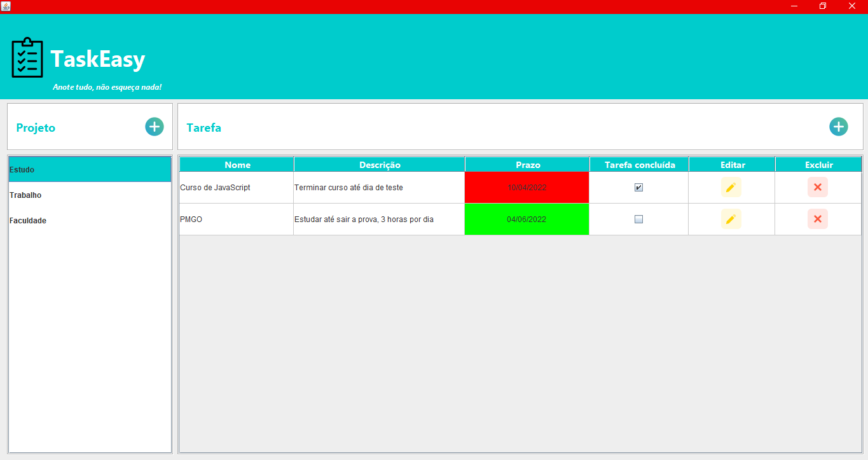Click the Java icon in the title bar
Image resolution: width=868 pixels, height=460 pixels.
coord(6,6)
